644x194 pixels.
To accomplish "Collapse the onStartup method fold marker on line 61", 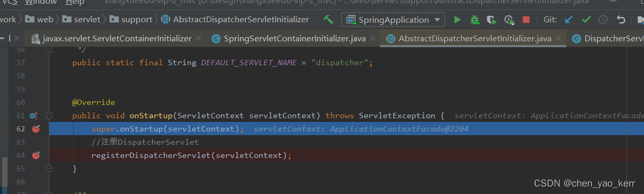I will pos(49,116).
